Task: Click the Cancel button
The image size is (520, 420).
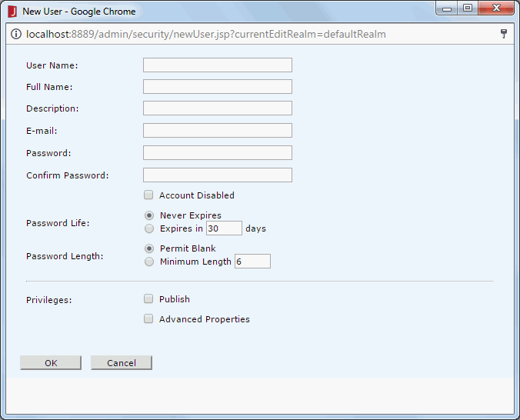Action: pos(122,362)
